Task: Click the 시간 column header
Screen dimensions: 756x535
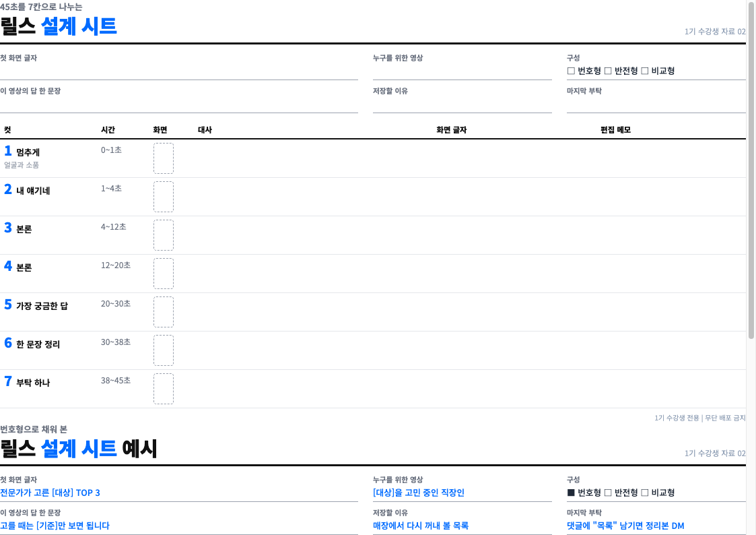Action: 108,130
